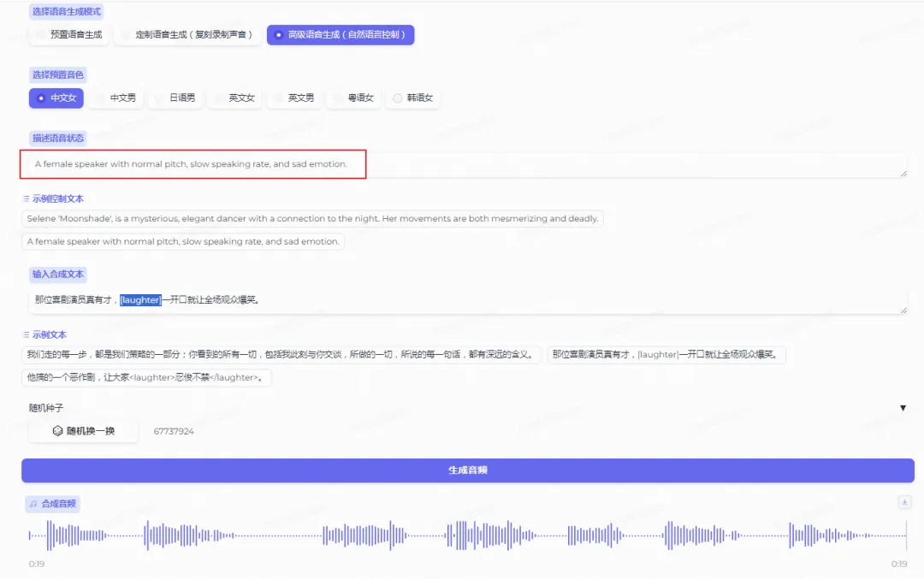Select the 粤语女 voice option
The width and height of the screenshot is (924, 579).
353,97
